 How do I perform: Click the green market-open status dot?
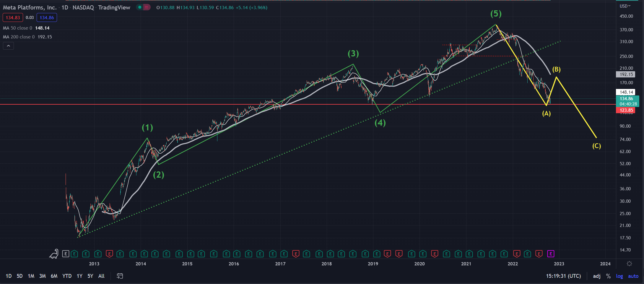140,7
